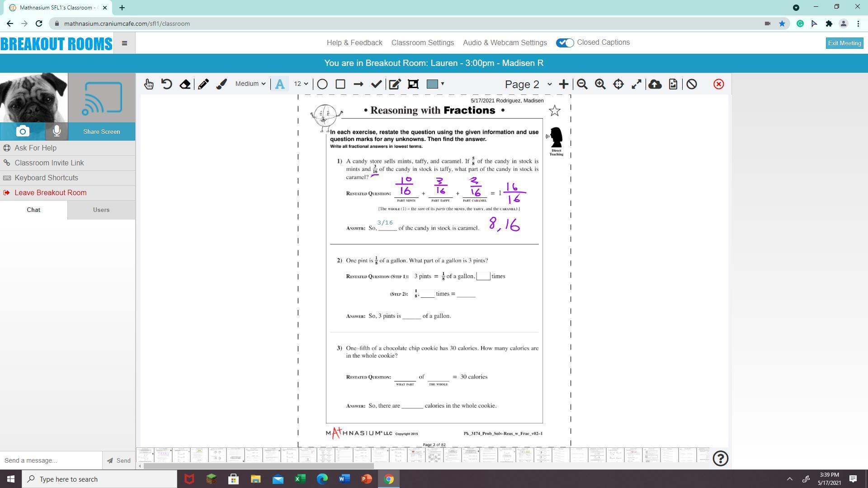Click the undo arrow icon
This screenshot has width=868, height=488.
167,84
